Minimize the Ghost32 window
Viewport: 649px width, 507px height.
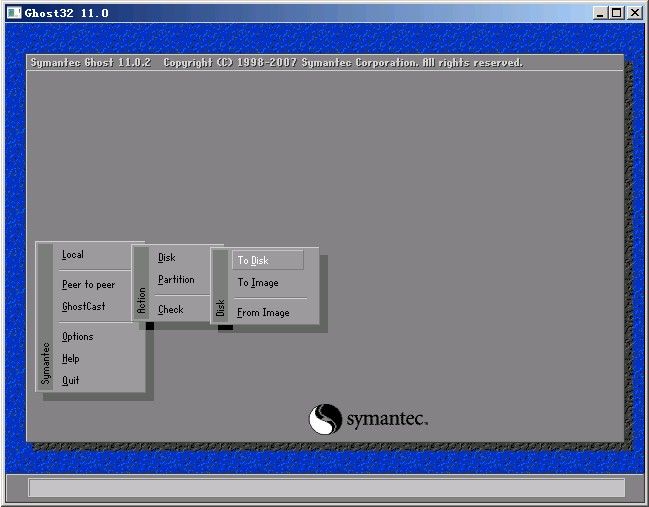[600, 13]
